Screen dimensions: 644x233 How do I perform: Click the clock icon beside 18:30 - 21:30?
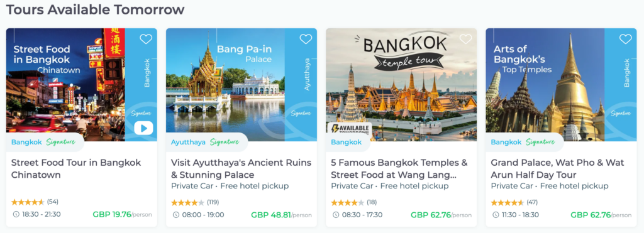16,215
